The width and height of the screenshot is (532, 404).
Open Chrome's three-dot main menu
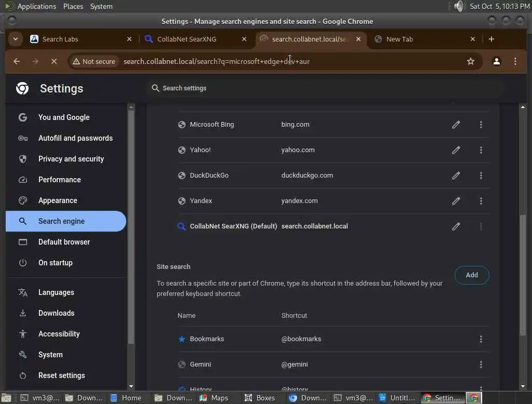(515, 61)
